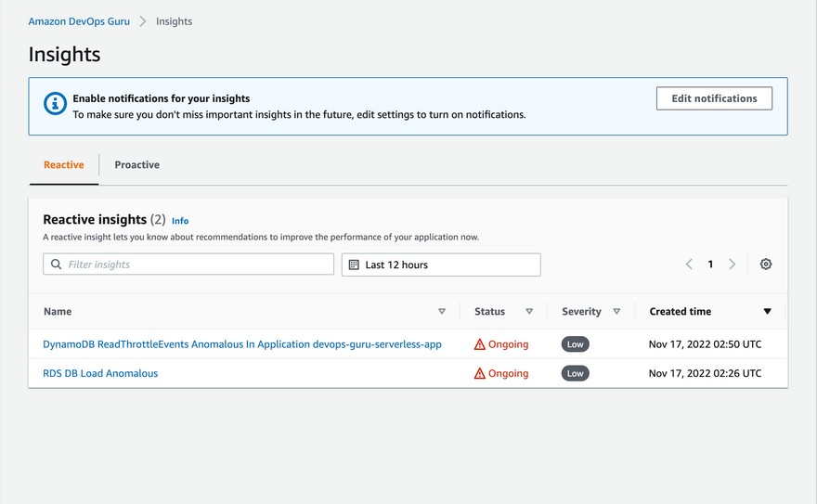The width and height of the screenshot is (817, 504).
Task: Click the warning icon on the DynamoDB row
Action: [x=480, y=344]
